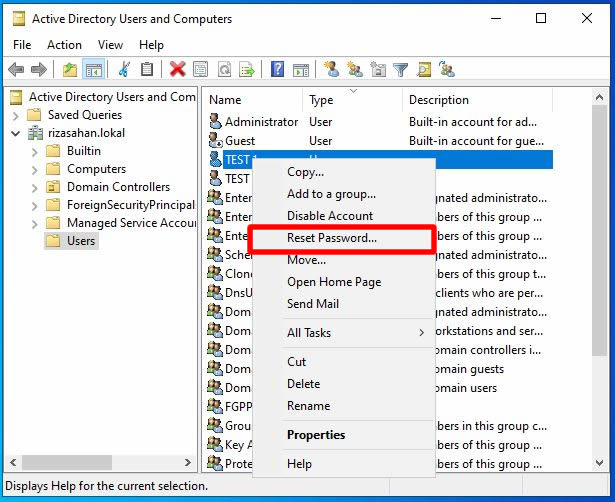
Task: Click the Find objects toolbar icon
Action: (x=424, y=70)
